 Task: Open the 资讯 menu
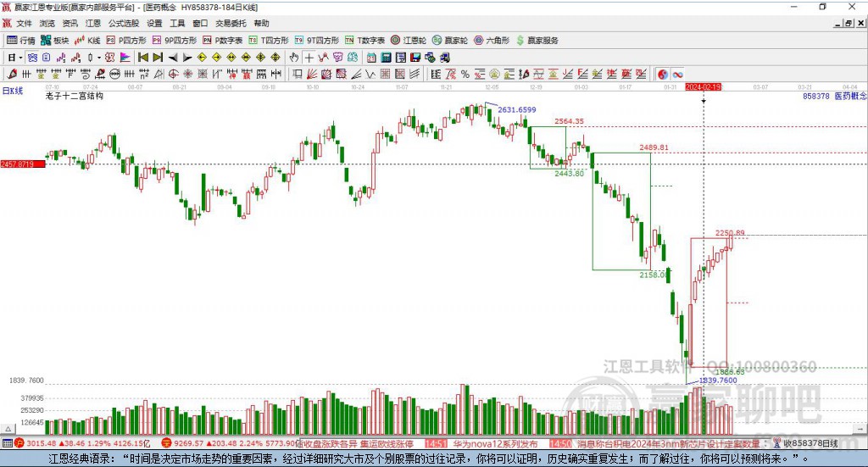pyautogui.click(x=70, y=23)
